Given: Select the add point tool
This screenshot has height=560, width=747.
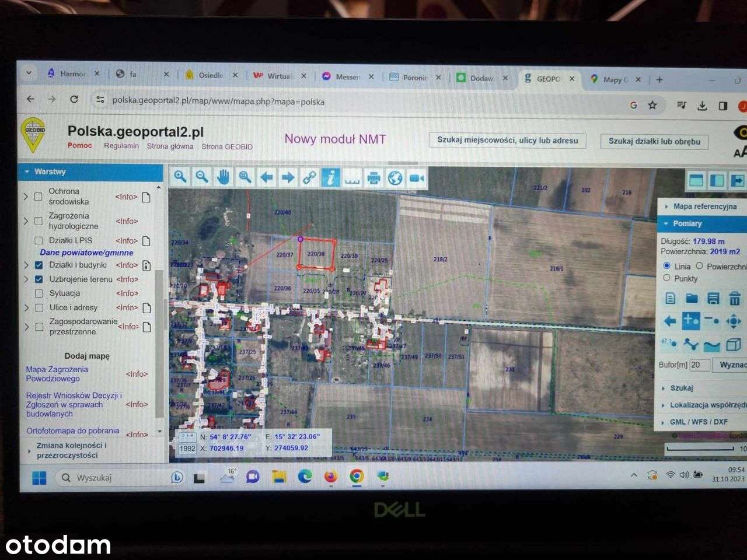Looking at the screenshot, I should 691,320.
